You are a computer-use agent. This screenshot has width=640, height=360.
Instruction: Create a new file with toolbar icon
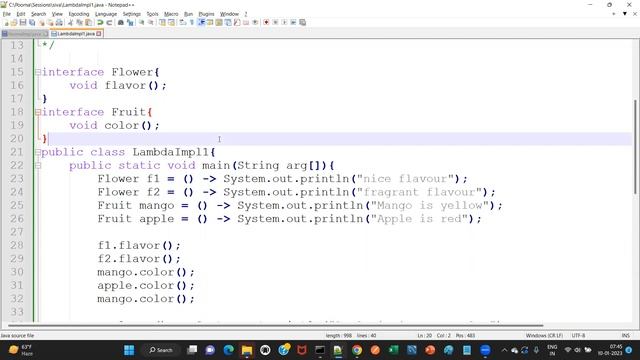coord(7,22)
